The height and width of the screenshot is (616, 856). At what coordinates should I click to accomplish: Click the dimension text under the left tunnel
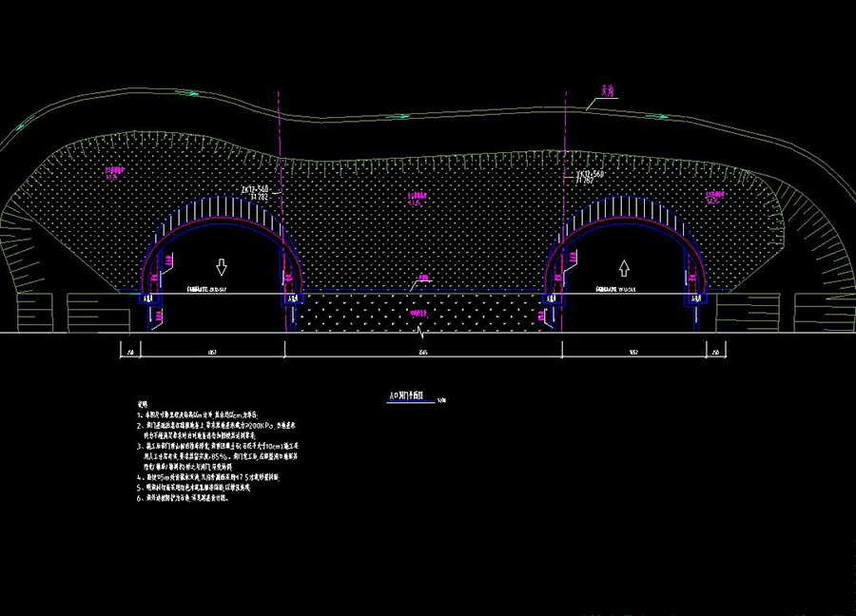point(210,350)
